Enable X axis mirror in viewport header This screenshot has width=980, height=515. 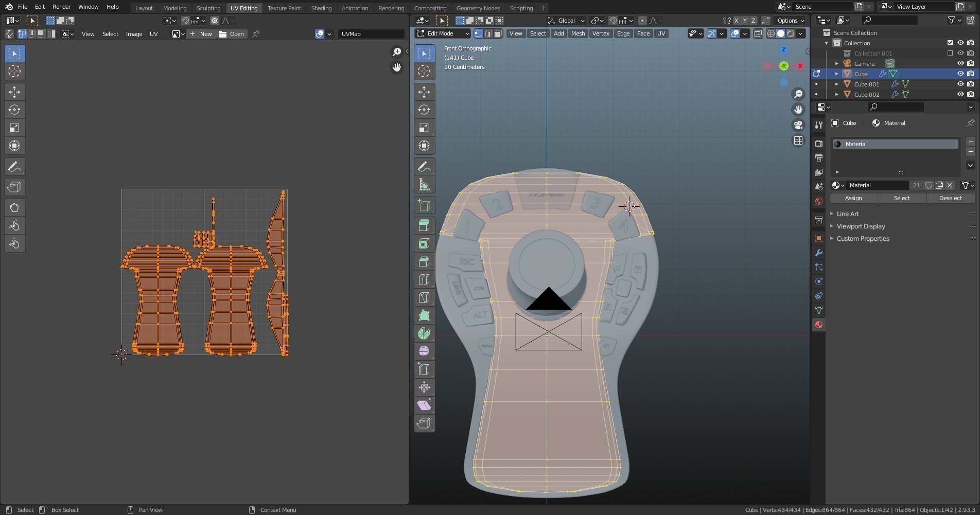point(736,21)
